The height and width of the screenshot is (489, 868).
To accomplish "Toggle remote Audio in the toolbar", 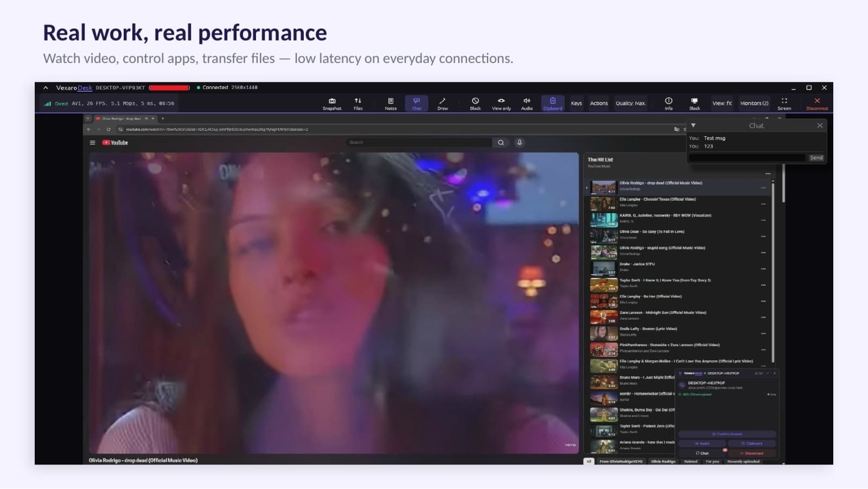I will pyautogui.click(x=527, y=104).
